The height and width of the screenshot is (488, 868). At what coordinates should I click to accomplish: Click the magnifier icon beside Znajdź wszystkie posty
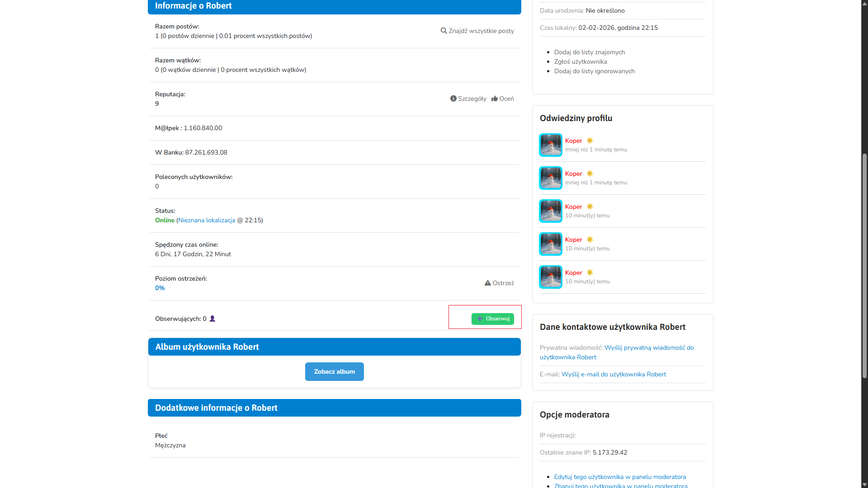[x=443, y=31]
